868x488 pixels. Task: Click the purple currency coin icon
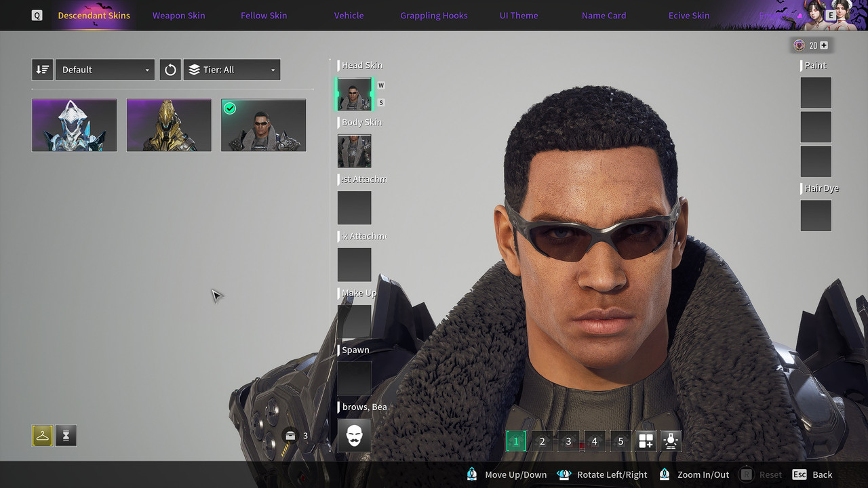(800, 45)
